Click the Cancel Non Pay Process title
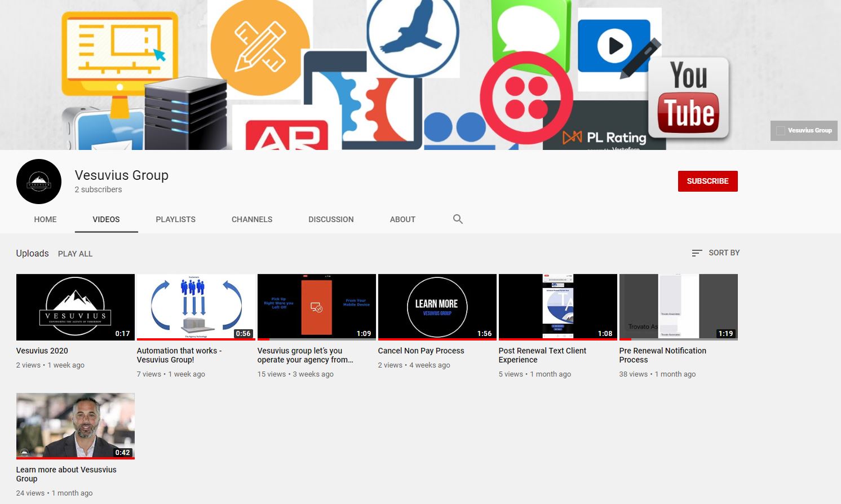The height and width of the screenshot is (504, 841). click(x=421, y=351)
